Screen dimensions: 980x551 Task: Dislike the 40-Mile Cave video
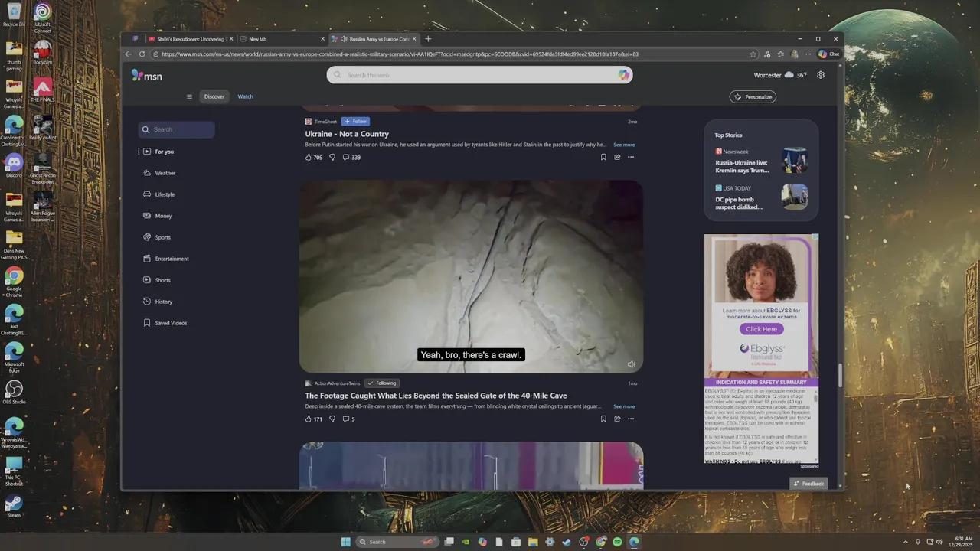(332, 419)
